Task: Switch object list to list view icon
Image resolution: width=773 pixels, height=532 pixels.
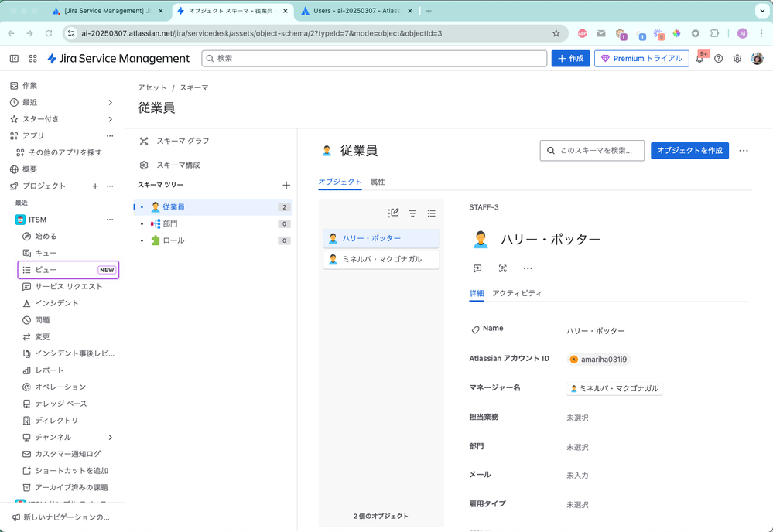Action: 432,213
